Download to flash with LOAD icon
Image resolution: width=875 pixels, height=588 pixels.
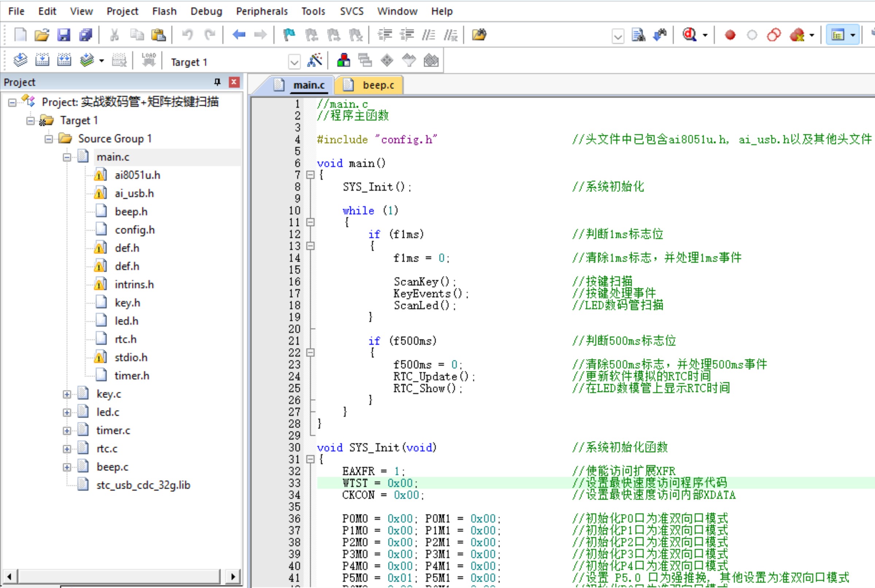click(148, 60)
